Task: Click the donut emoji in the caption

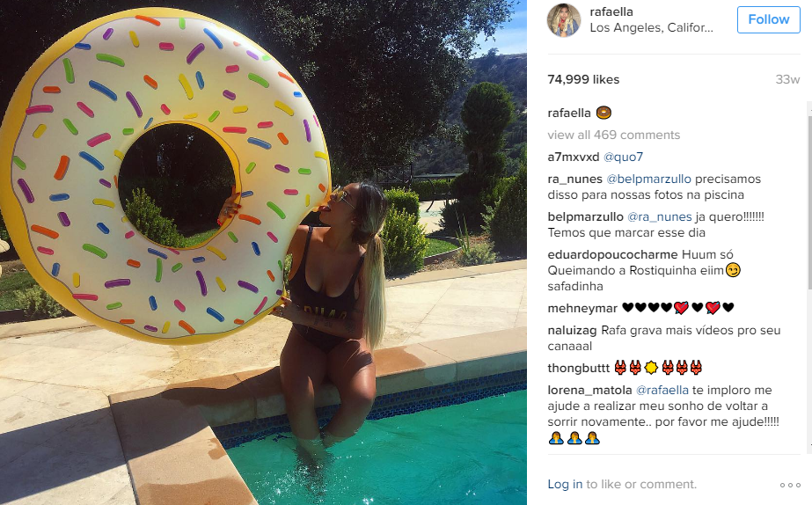Action: (604, 113)
